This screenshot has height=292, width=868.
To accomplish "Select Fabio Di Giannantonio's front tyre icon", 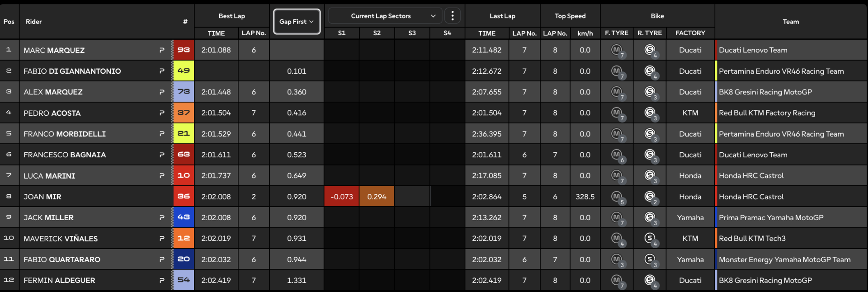I will [618, 71].
